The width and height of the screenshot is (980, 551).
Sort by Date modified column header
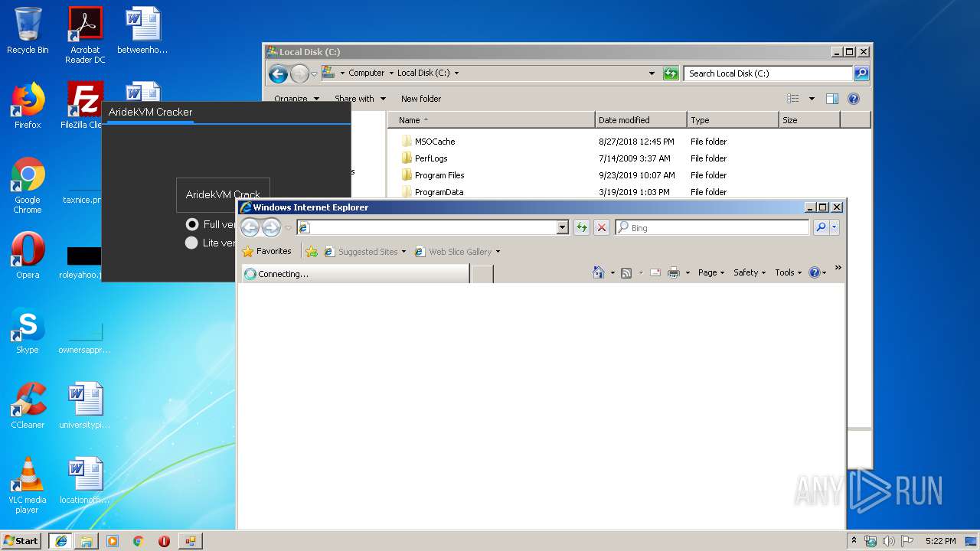641,120
